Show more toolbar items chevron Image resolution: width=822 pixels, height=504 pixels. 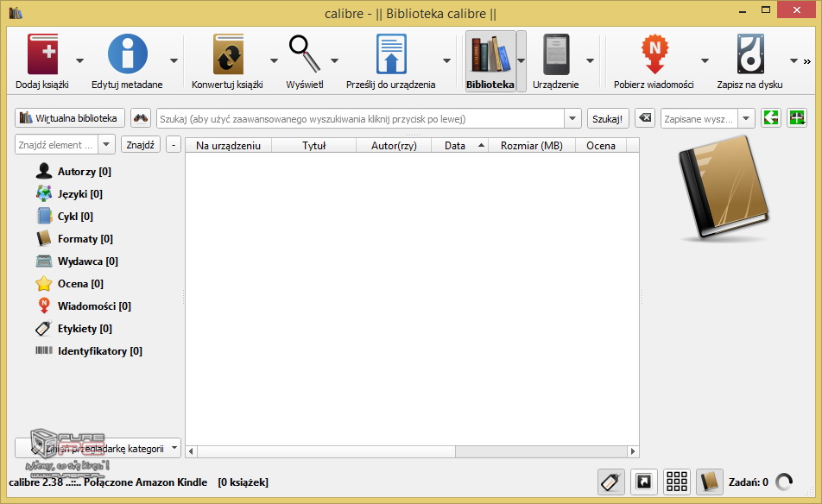point(806,61)
